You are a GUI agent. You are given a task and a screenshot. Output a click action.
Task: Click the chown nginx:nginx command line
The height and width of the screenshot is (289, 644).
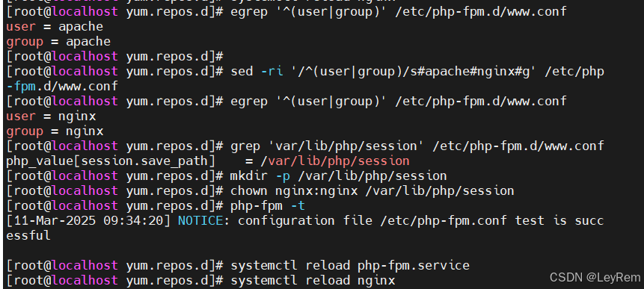click(x=372, y=191)
